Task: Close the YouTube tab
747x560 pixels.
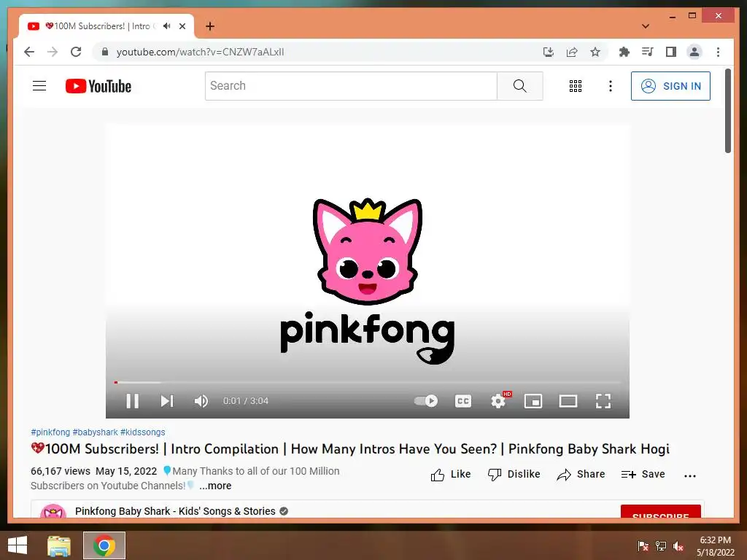Action: [182, 26]
